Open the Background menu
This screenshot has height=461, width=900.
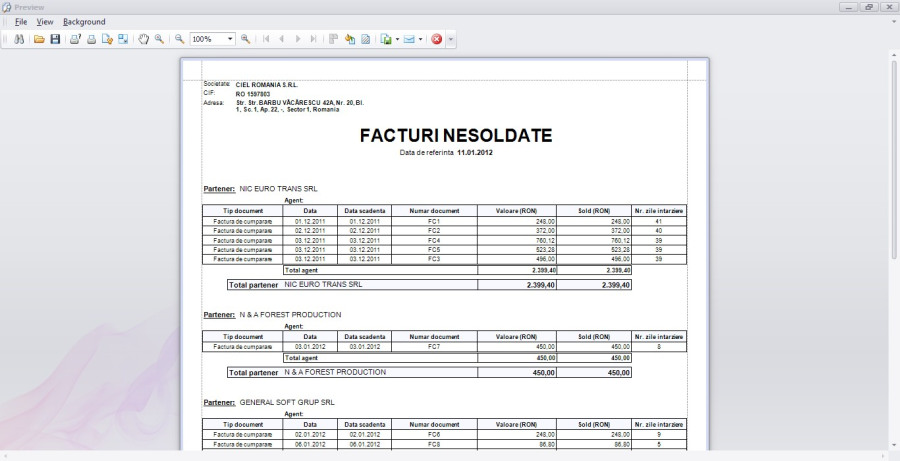[x=84, y=21]
